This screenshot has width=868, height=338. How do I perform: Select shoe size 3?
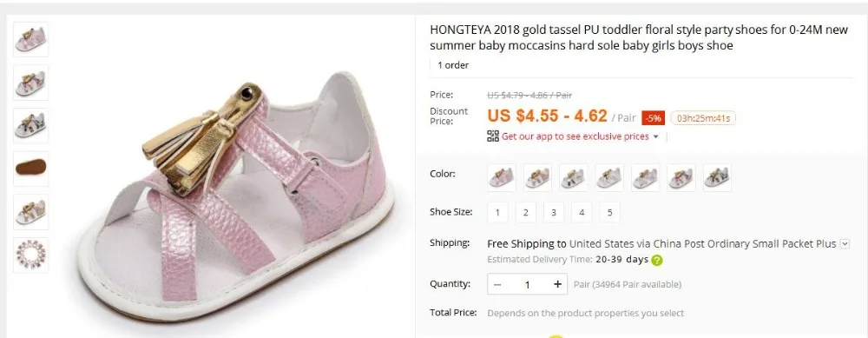(x=554, y=212)
